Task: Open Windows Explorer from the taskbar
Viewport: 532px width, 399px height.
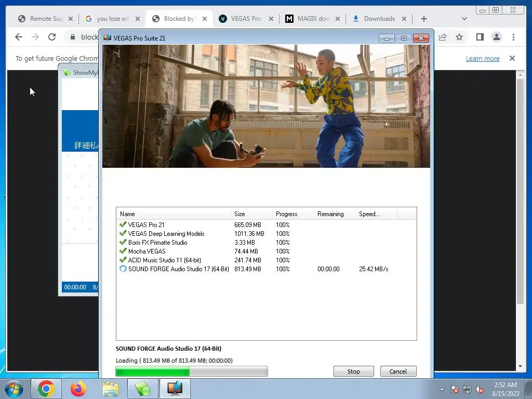Action: 111,389
